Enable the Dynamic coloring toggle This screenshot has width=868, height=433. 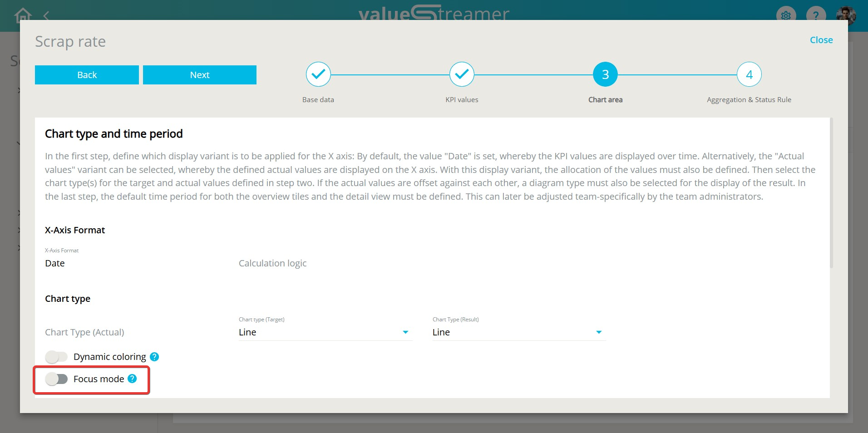(x=57, y=357)
